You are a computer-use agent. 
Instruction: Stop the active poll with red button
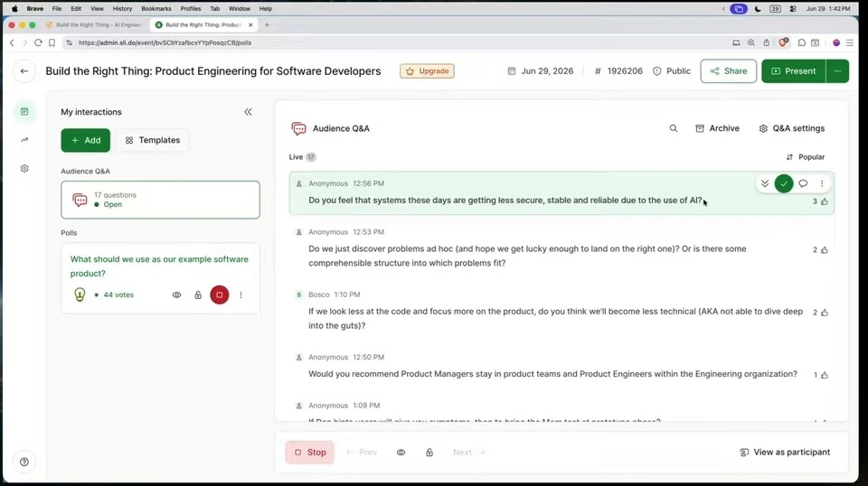click(x=219, y=294)
